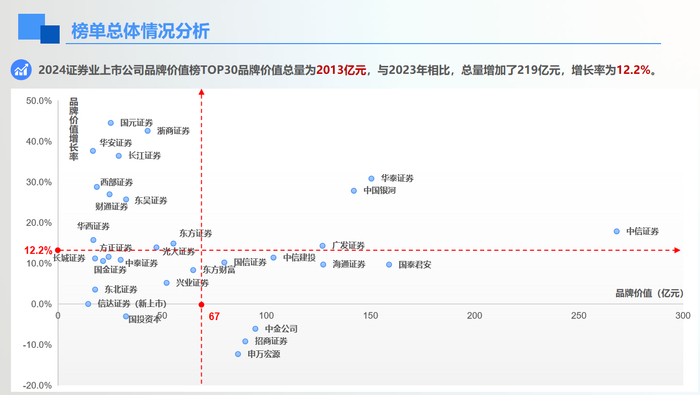Select the vertical 品牌价值增长率 axis title
The image size is (700, 395).
[74, 129]
